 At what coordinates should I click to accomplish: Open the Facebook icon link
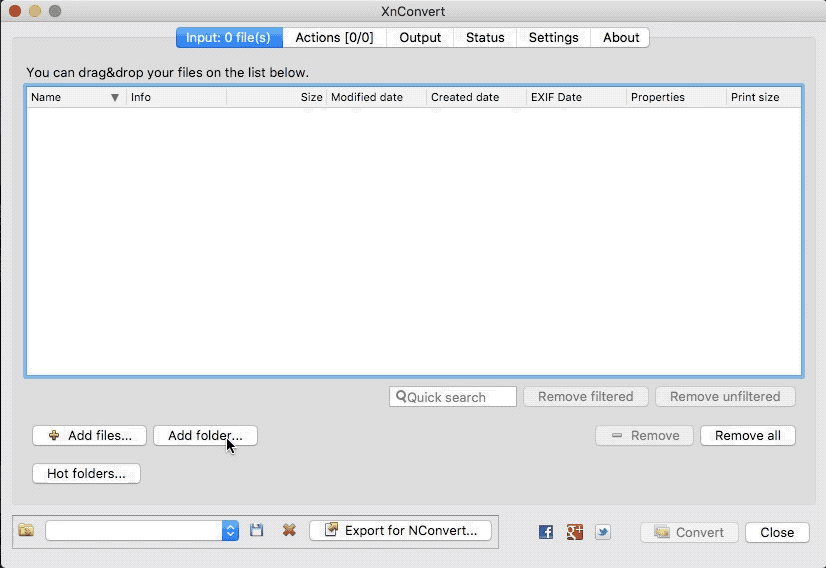[546, 532]
